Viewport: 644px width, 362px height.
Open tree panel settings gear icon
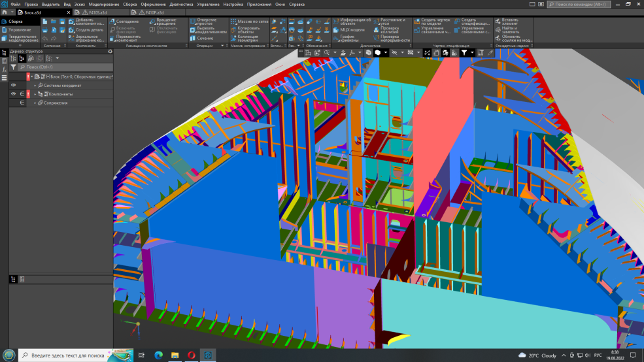(110, 51)
